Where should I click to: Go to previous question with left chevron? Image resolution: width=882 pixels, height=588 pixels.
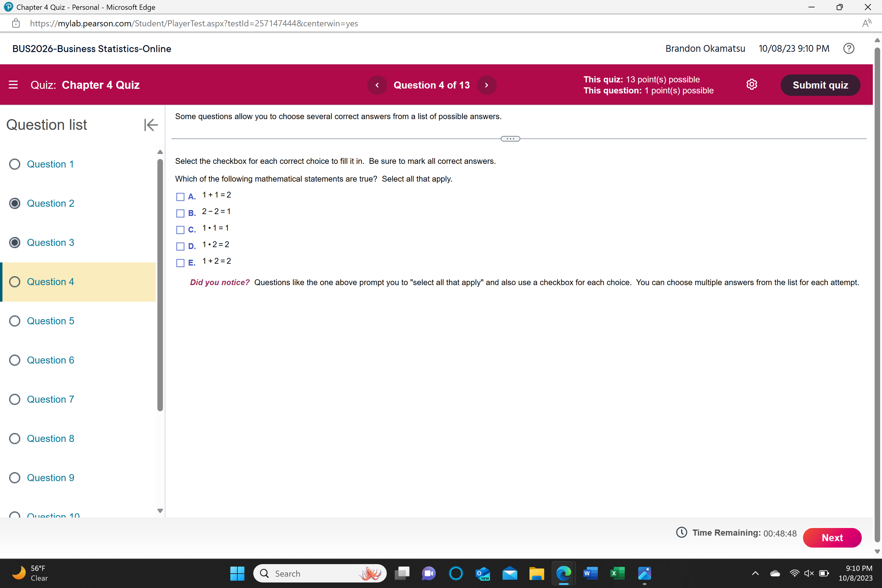click(377, 85)
